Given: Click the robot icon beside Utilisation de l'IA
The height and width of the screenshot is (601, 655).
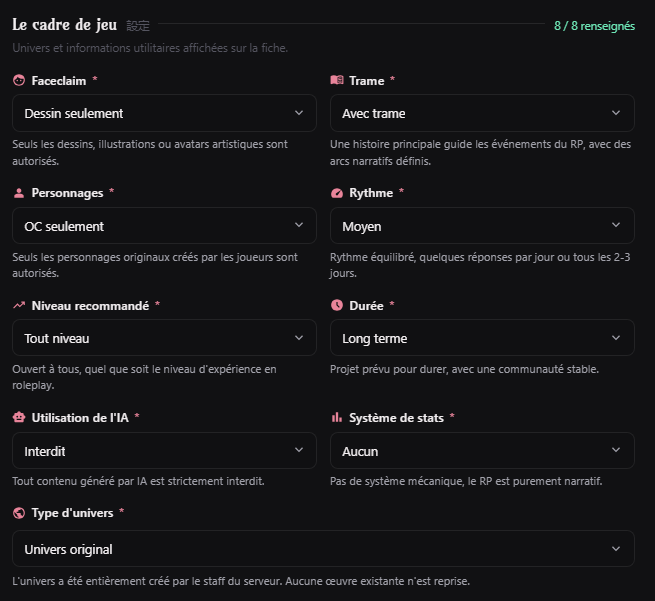Looking at the screenshot, I should pos(19,417).
